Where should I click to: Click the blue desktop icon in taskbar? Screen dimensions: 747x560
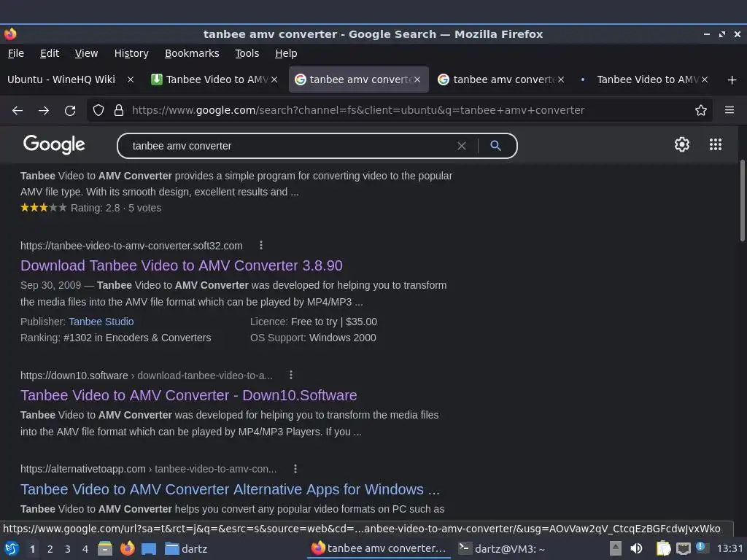(x=149, y=549)
